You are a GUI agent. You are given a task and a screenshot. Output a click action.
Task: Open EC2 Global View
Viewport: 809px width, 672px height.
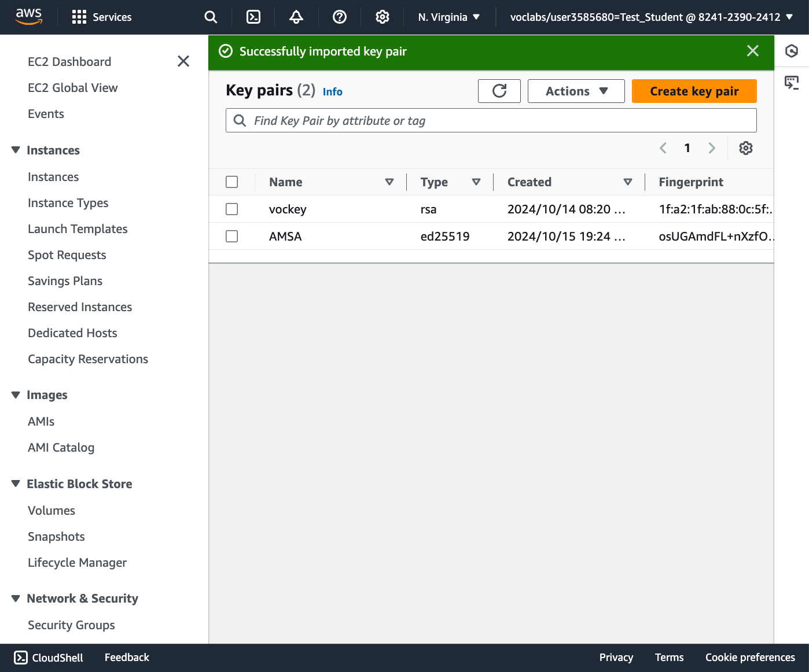pyautogui.click(x=73, y=88)
